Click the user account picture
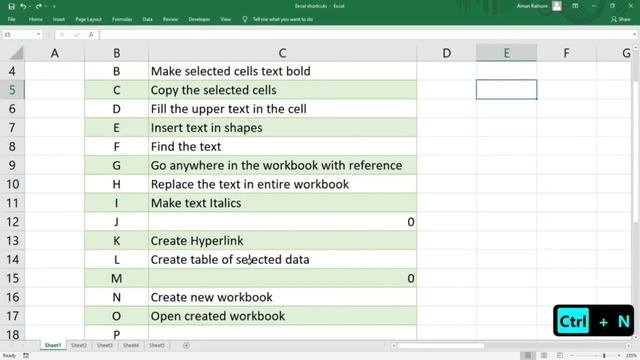The height and width of the screenshot is (360, 640). pyautogui.click(x=557, y=6)
